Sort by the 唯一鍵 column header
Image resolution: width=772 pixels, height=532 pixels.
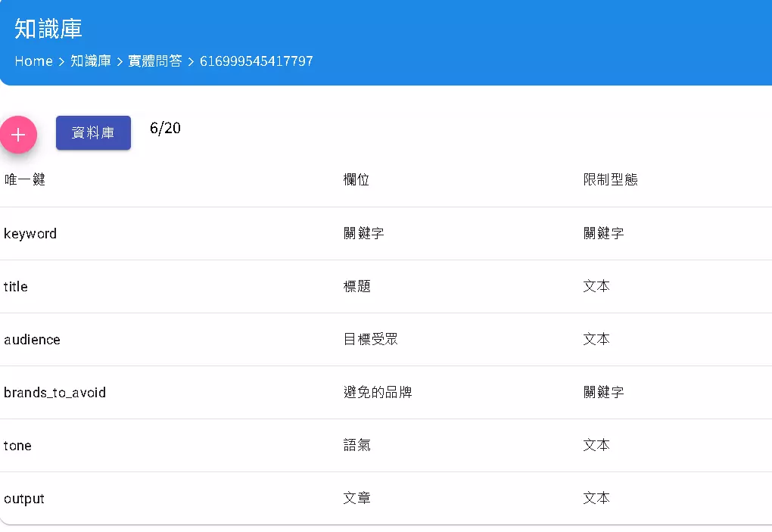pos(23,179)
